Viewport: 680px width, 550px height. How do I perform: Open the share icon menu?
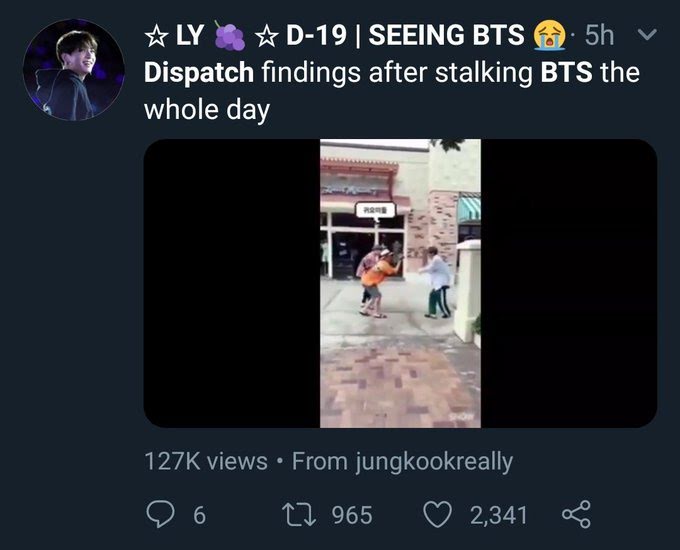(576, 515)
